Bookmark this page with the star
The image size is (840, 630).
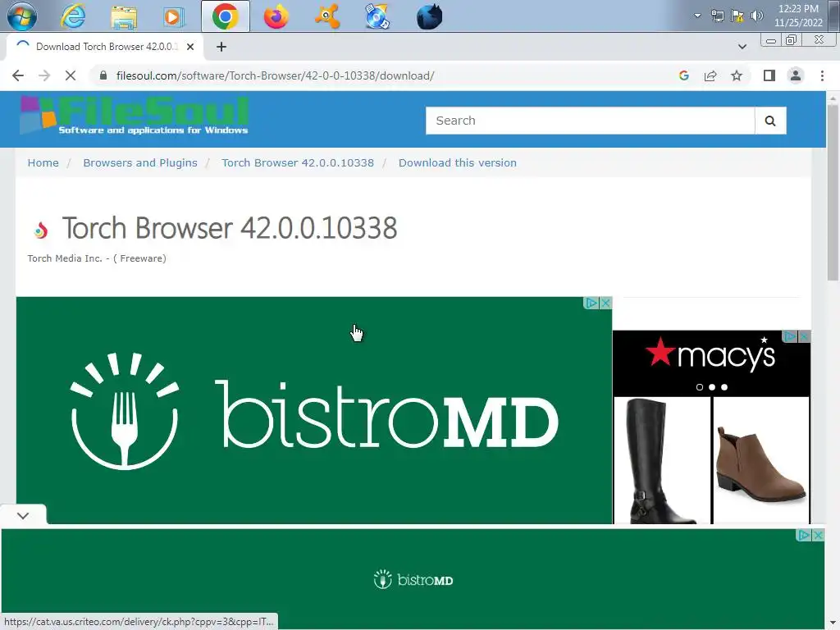coord(737,75)
